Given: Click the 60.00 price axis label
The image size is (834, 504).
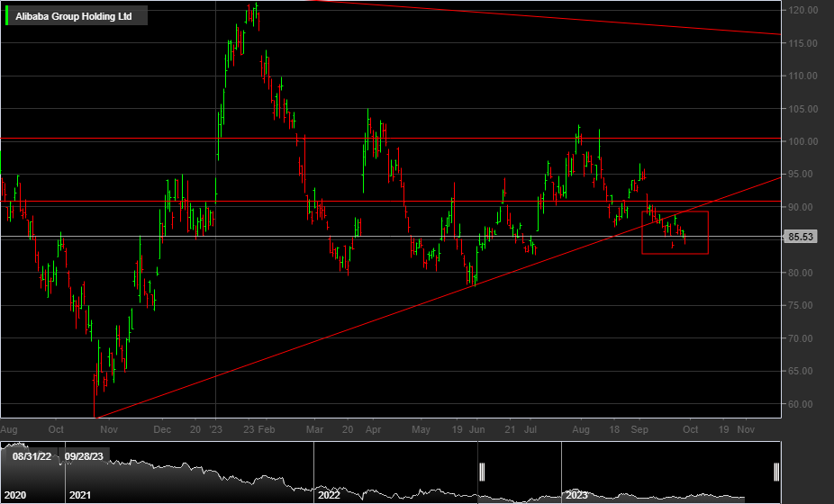Looking at the screenshot, I should 802,404.
